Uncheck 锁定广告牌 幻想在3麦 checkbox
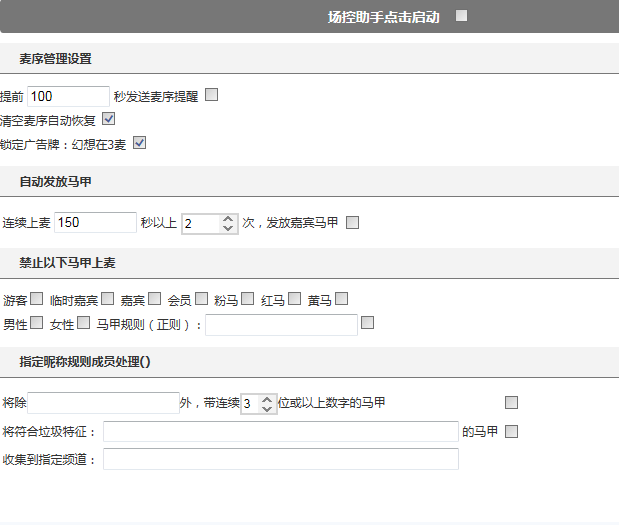Viewport: 619px width, 525px height. [139, 143]
